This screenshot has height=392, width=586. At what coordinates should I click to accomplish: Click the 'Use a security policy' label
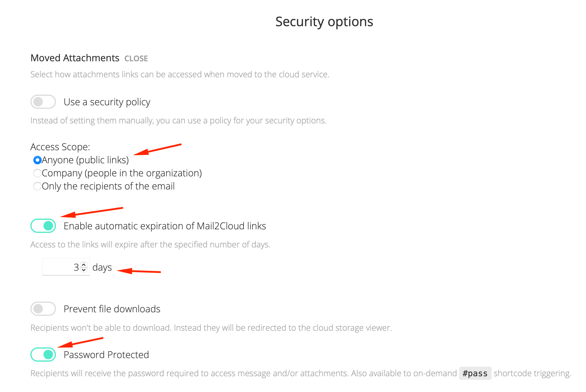point(107,102)
